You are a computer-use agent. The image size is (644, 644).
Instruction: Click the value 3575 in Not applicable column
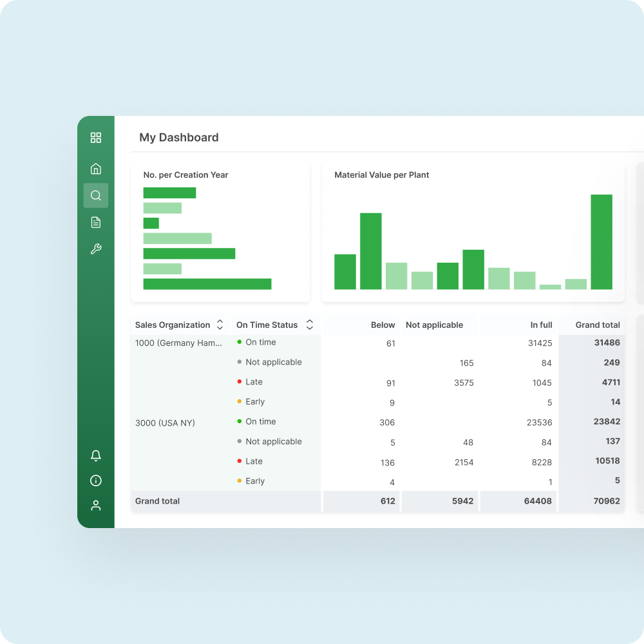tap(464, 383)
